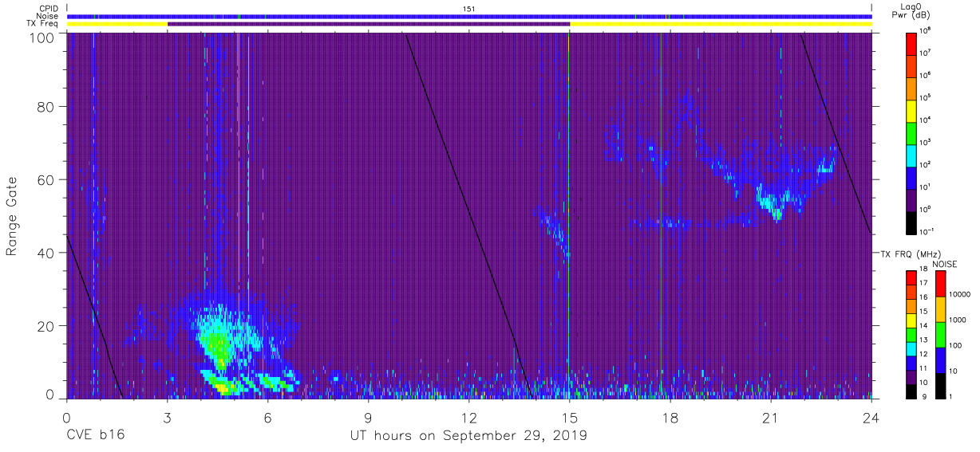
Task: Click the black swatch in the TX FRQ colorbar
Action: pyautogui.click(x=912, y=390)
